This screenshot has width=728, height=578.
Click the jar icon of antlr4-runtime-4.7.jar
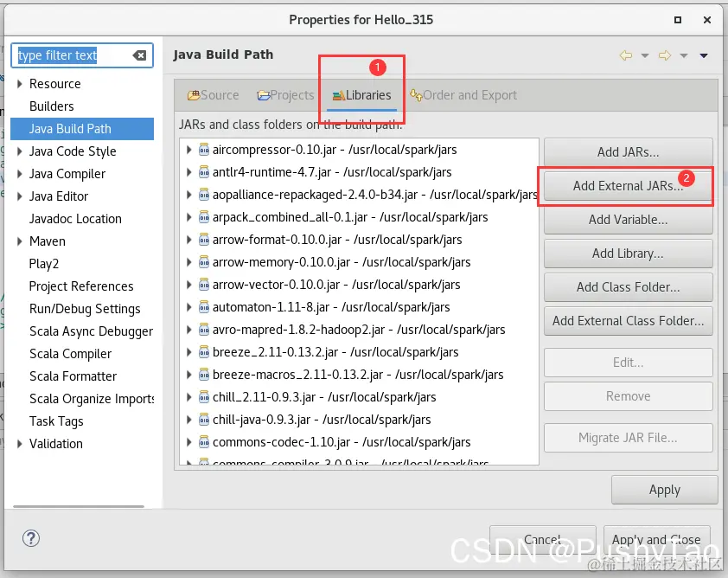pos(204,172)
